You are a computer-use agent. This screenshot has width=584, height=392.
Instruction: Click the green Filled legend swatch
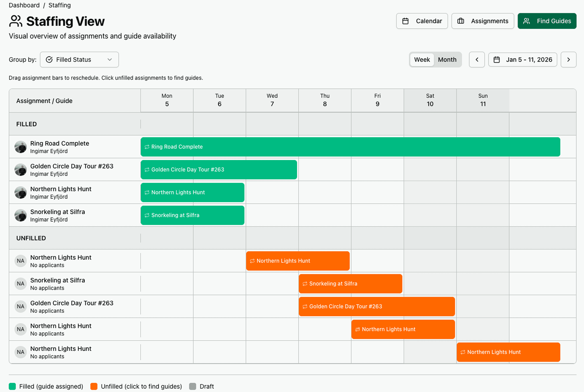pyautogui.click(x=12, y=386)
